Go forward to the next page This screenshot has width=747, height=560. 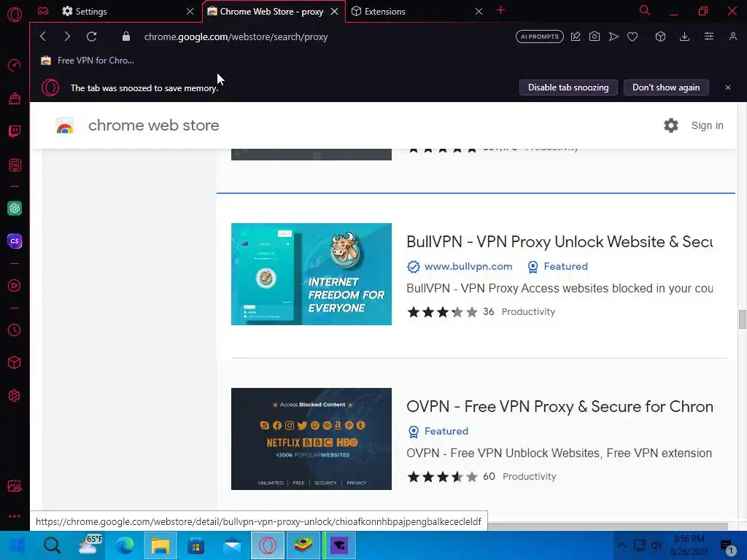coord(66,36)
